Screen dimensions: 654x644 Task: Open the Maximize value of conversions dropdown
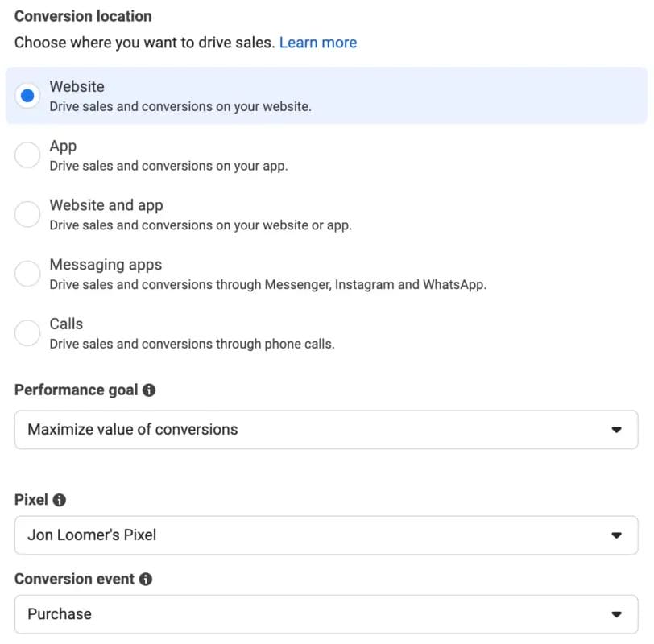click(x=322, y=430)
